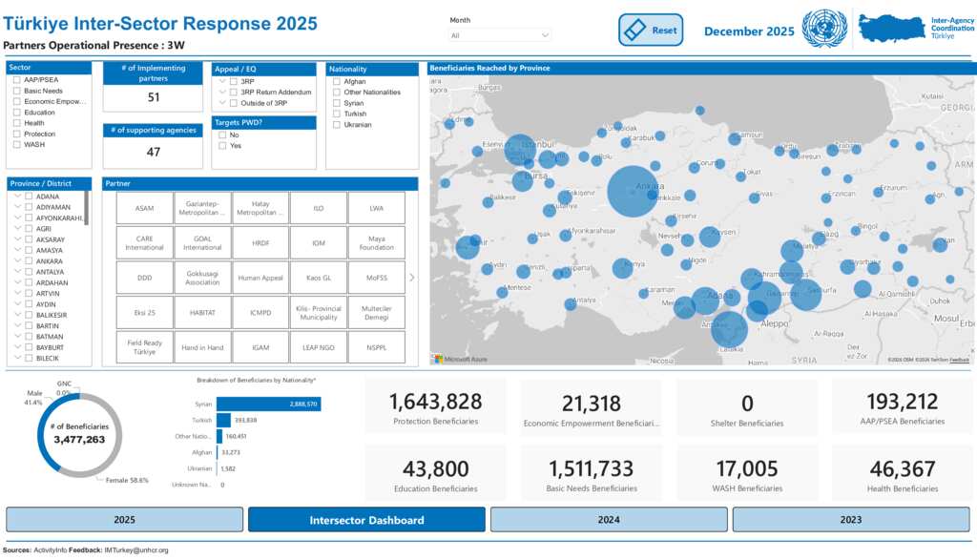Image resolution: width=977 pixels, height=560 pixels.
Task: Expand the ADANA province node
Action: tap(17, 197)
